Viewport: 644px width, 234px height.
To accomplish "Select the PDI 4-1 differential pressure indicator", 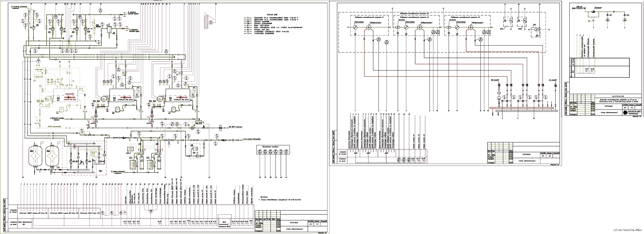I will click(x=56, y=17).
